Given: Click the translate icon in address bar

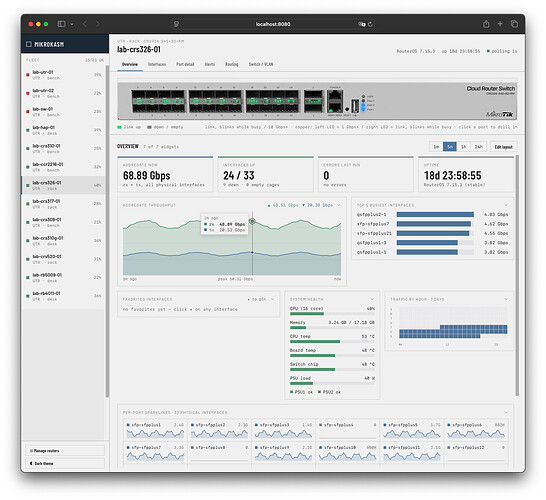Looking at the screenshot, I should (362, 24).
